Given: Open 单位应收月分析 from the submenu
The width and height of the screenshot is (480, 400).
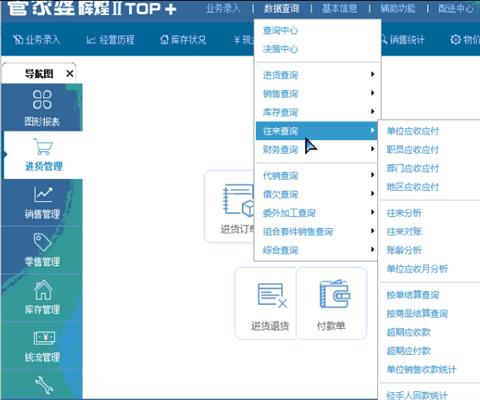Looking at the screenshot, I should pos(417,269).
